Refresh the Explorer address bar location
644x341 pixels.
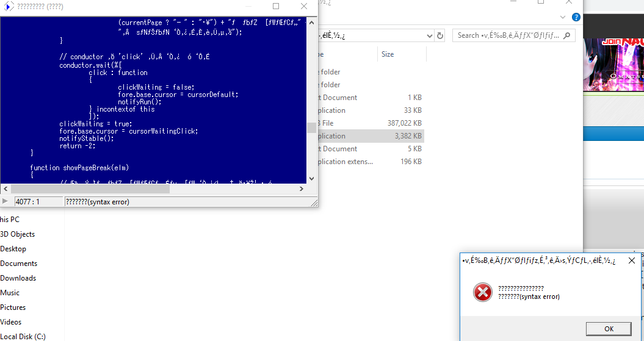tap(440, 36)
